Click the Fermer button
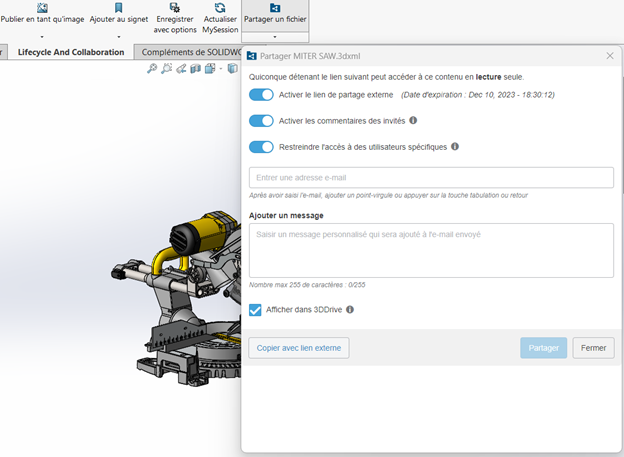 tap(593, 348)
